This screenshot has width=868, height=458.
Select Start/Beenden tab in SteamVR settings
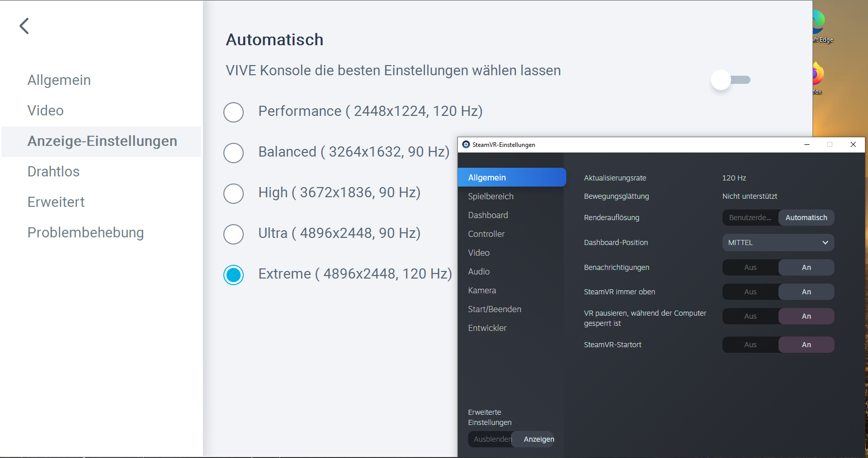(x=511, y=309)
